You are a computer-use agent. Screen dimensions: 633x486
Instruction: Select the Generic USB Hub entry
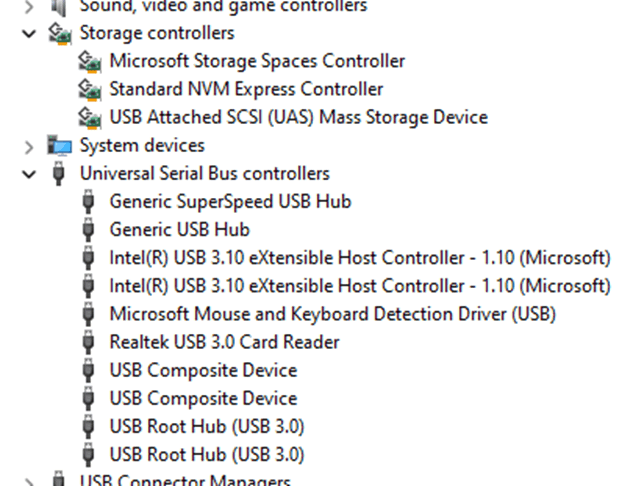179,229
